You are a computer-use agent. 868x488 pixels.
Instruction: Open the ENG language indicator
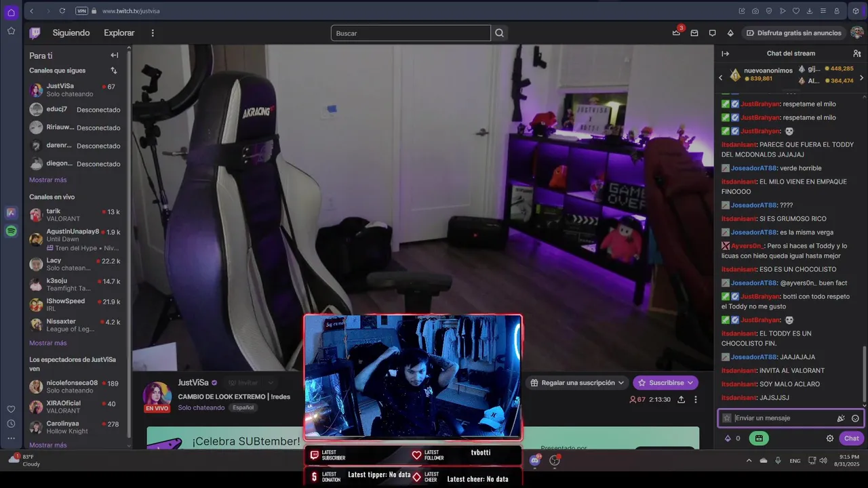pos(795,461)
